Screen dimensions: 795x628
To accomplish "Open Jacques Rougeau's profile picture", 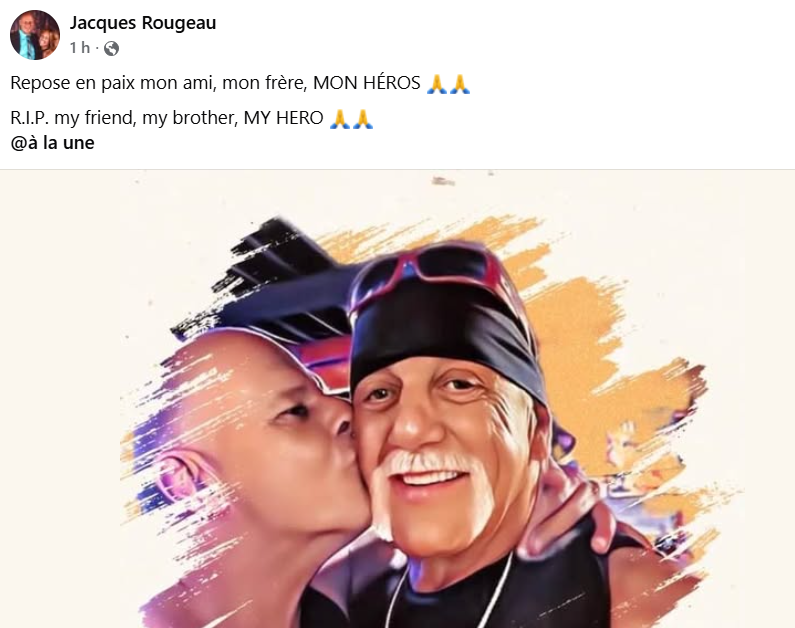I will (x=35, y=35).
